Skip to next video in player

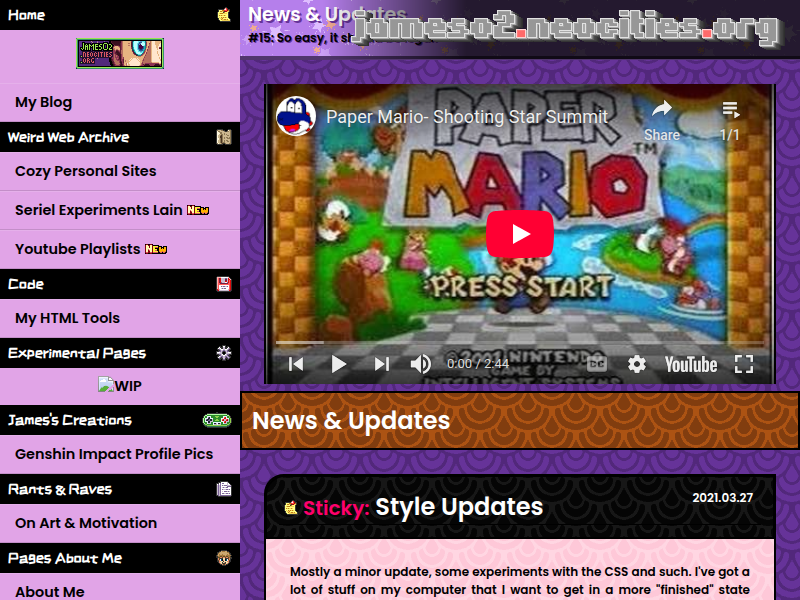(x=382, y=364)
